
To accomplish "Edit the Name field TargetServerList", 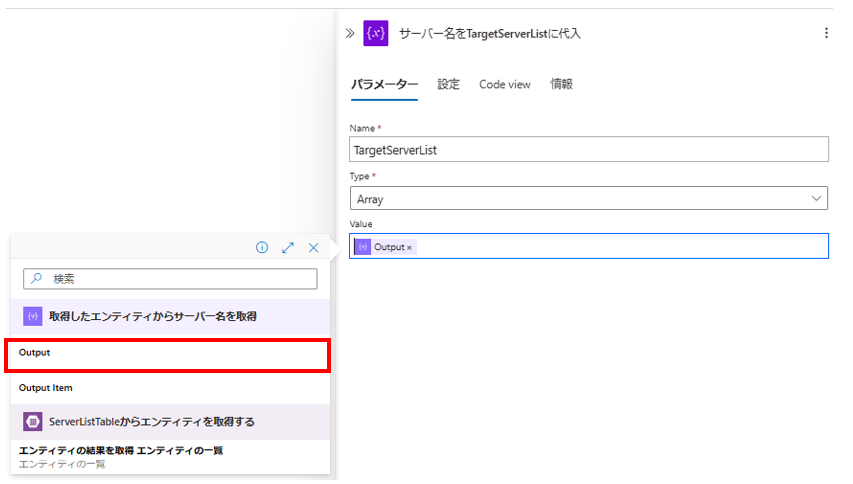I will coord(589,150).
